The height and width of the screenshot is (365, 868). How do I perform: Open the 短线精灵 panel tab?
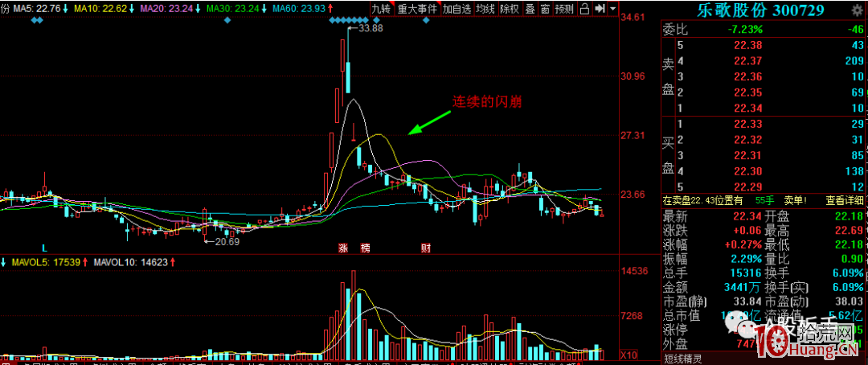682,359
